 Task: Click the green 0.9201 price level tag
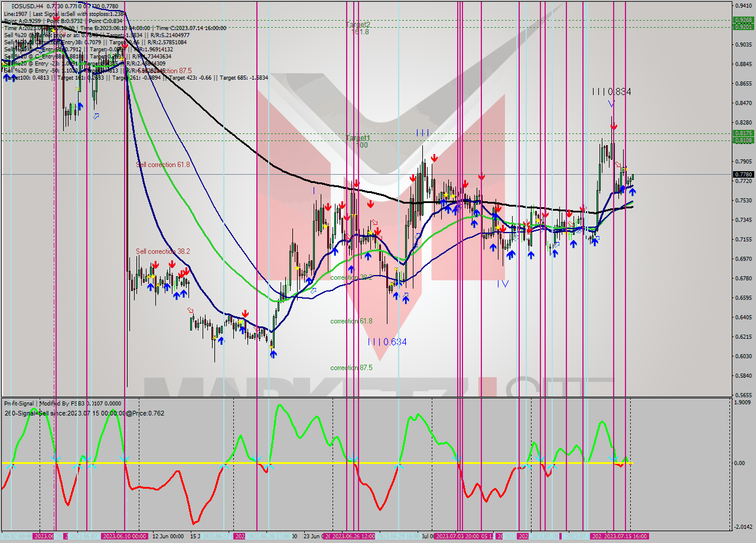[743, 27]
